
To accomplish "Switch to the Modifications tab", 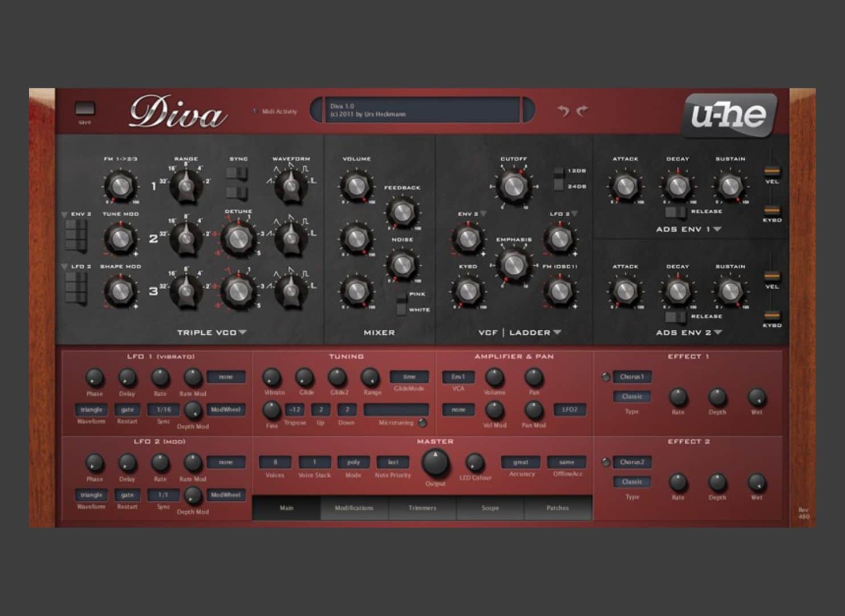I will pos(354,508).
